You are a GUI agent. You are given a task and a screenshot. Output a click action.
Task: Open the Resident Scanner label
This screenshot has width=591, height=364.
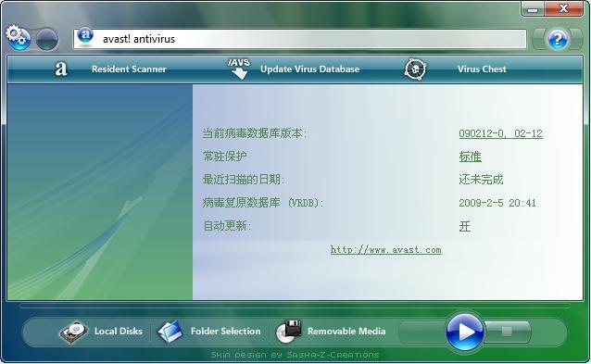click(x=129, y=69)
